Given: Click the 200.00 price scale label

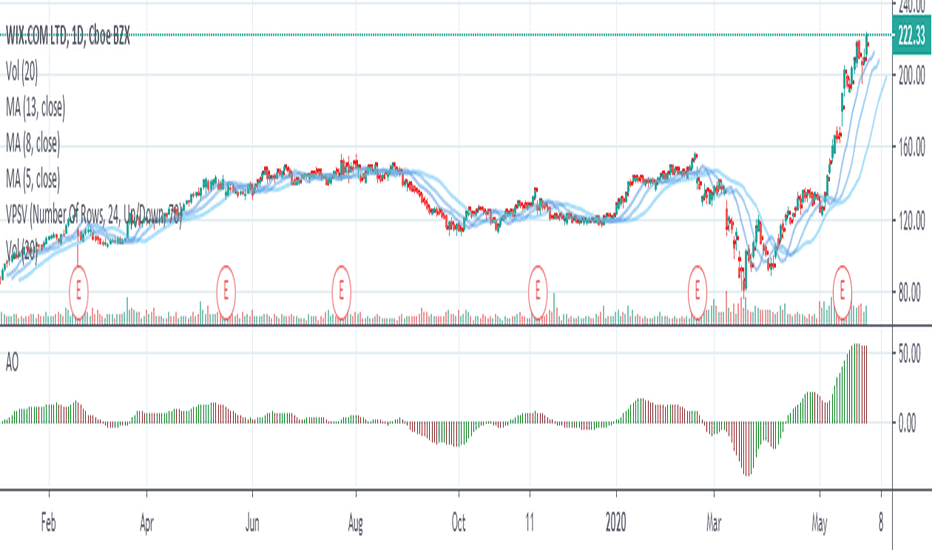Looking at the screenshot, I should click(x=912, y=76).
